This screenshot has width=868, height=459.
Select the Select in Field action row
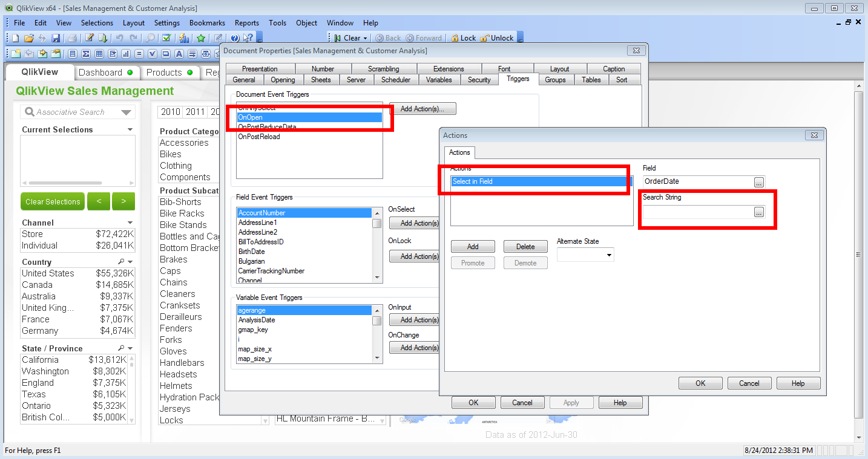(x=541, y=181)
